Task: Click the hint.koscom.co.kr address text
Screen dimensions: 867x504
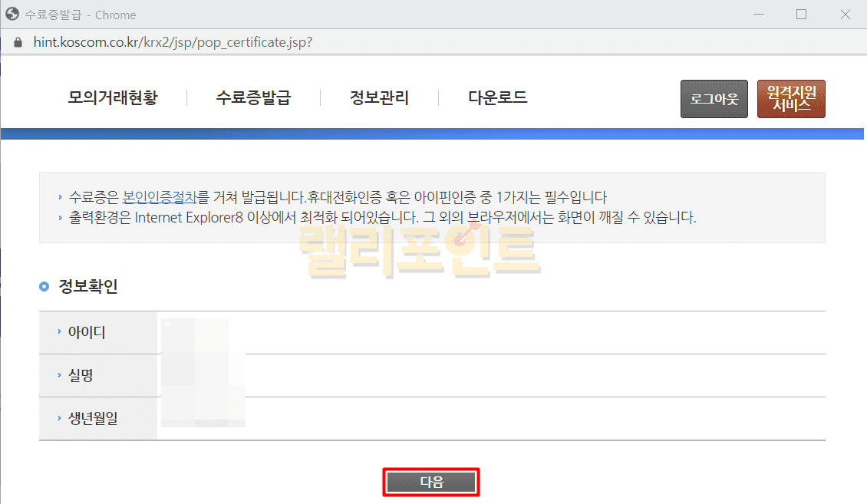Action: 173,42
